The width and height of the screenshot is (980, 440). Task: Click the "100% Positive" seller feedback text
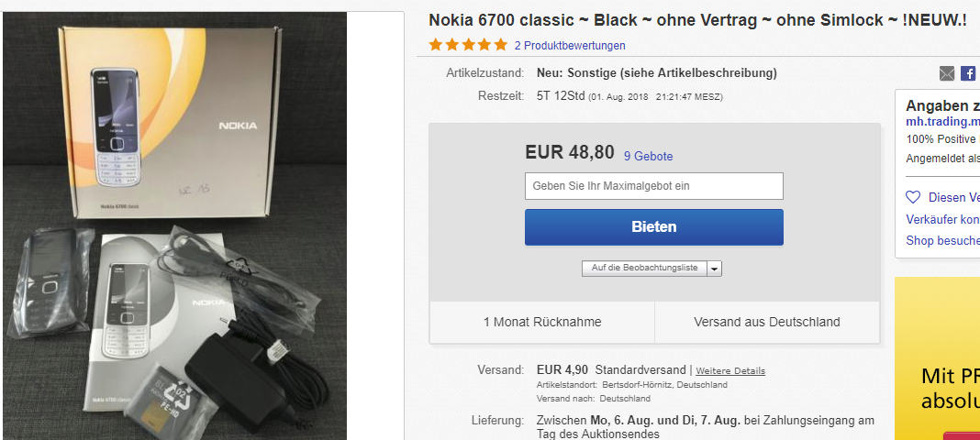942,139
